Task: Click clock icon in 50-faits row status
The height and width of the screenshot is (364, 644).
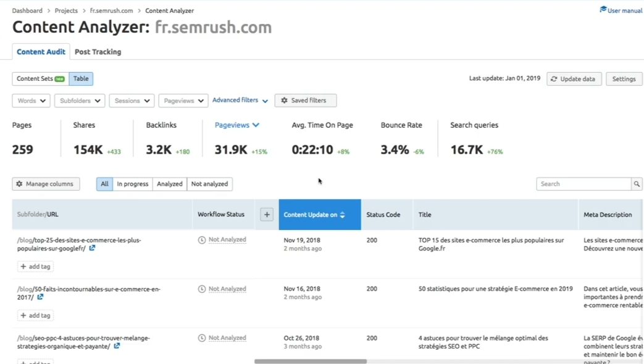Action: pyautogui.click(x=202, y=289)
